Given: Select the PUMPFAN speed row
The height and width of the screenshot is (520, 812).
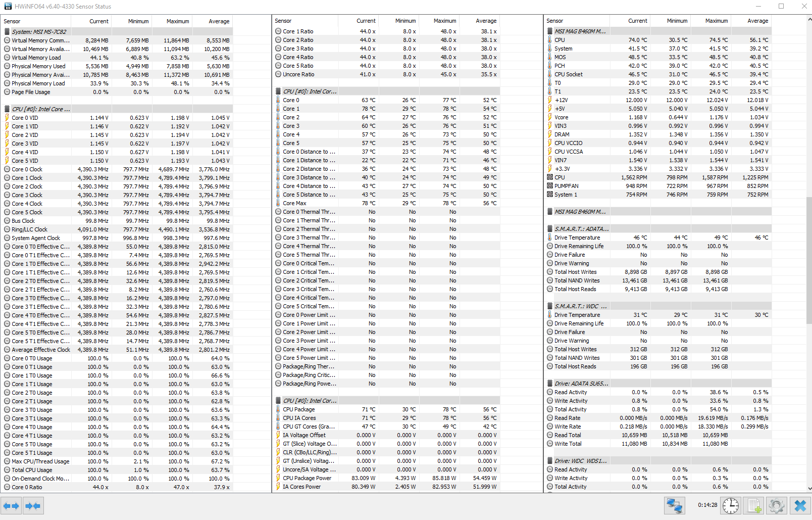Looking at the screenshot, I should click(x=566, y=186).
